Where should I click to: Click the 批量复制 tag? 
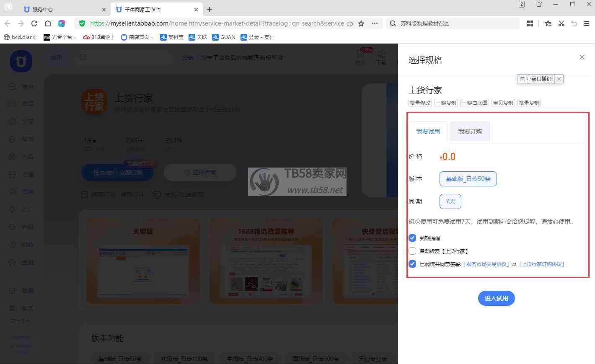click(x=529, y=103)
